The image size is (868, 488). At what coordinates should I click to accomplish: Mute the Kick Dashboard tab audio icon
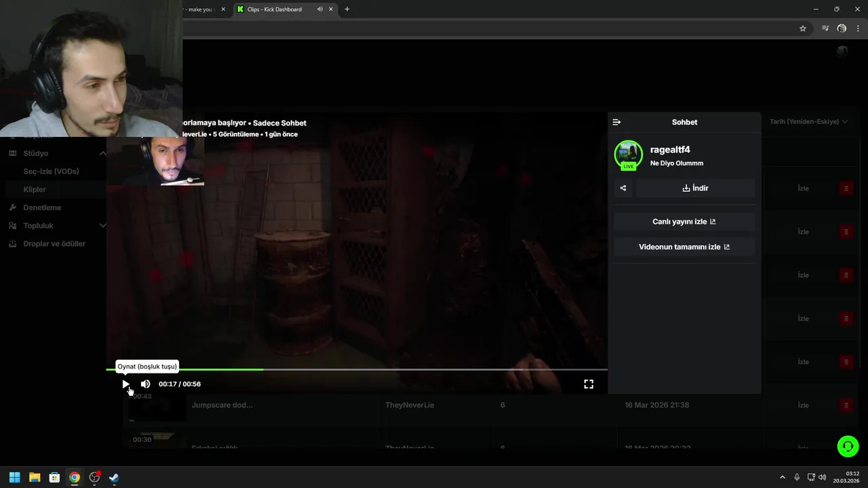pyautogui.click(x=319, y=9)
